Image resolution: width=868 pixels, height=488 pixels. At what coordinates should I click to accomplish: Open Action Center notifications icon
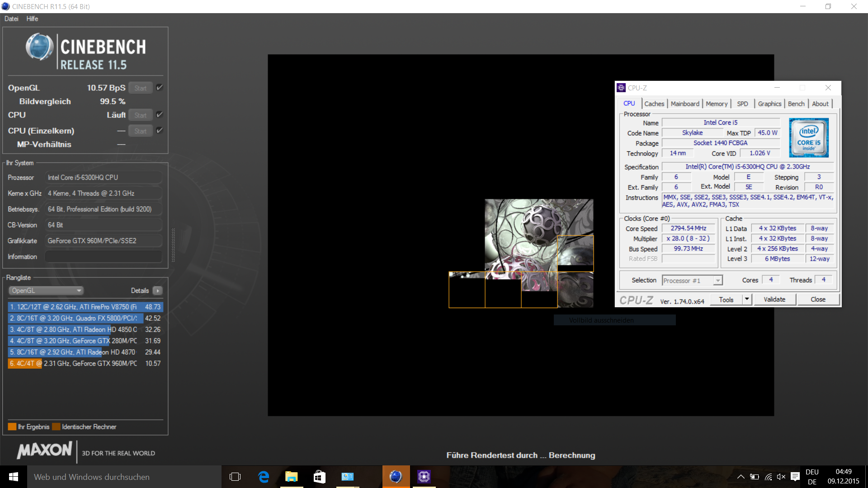click(795, 477)
